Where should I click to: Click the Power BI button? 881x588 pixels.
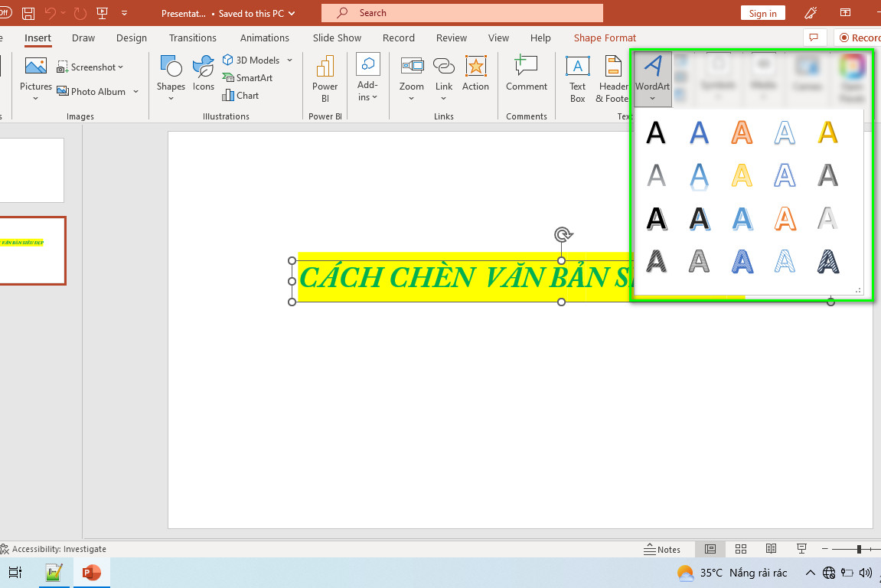[325, 80]
